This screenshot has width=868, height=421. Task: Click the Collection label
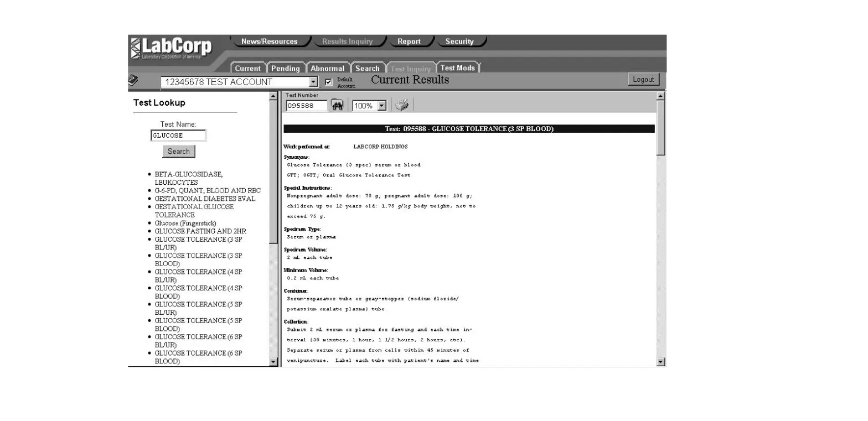pyautogui.click(x=296, y=322)
